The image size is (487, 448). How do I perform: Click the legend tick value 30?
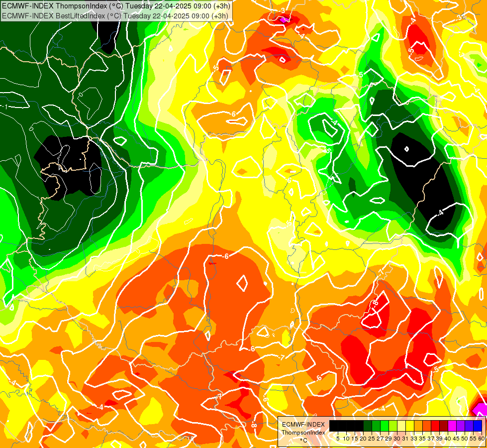(397, 439)
